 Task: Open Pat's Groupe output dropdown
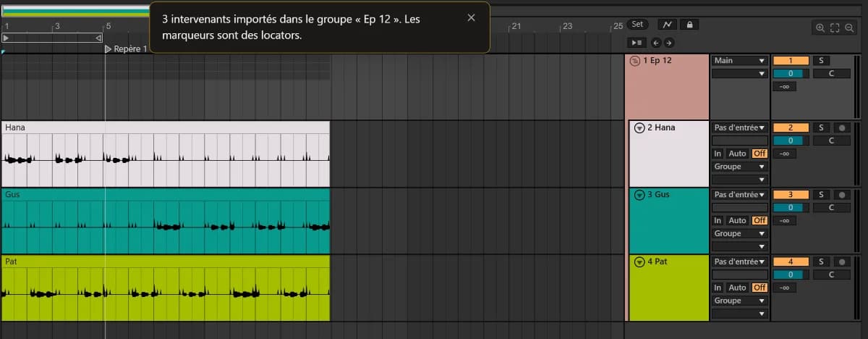(739, 301)
